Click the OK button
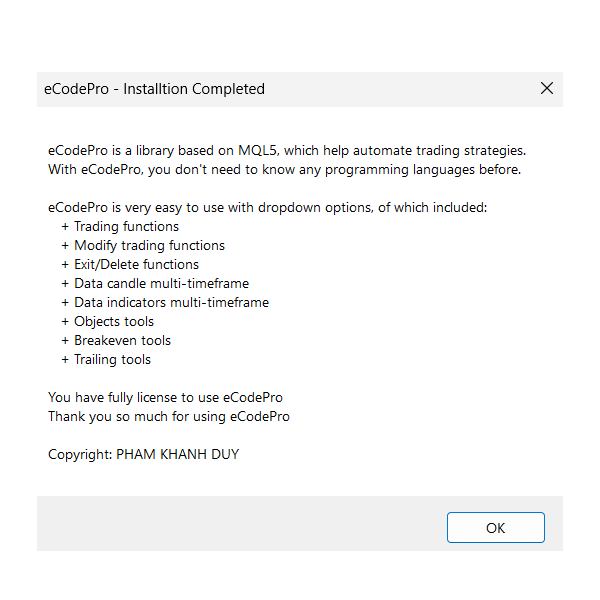This screenshot has height=600, width=600. click(x=496, y=527)
